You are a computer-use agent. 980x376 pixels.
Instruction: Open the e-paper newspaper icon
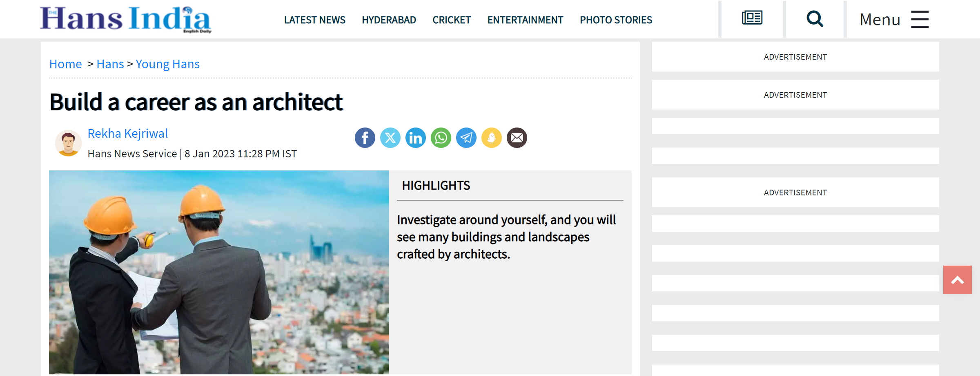[x=752, y=18]
